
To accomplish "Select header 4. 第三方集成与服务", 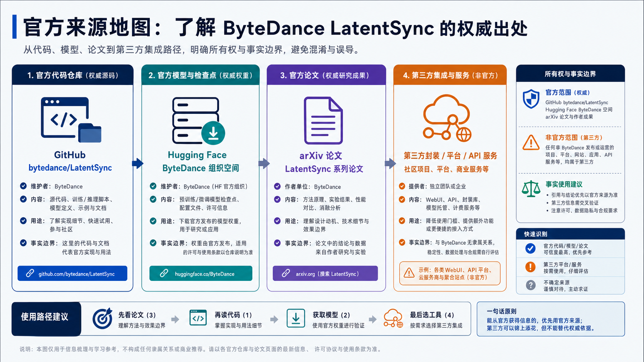I will (450, 75).
